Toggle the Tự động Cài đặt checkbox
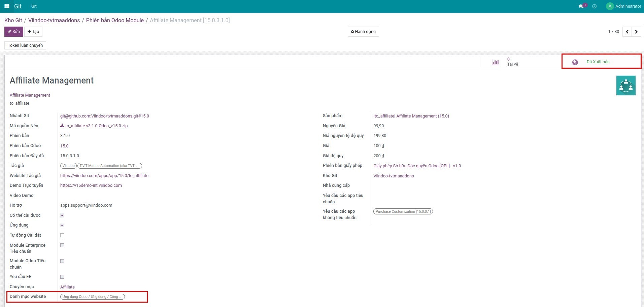644x307 pixels. [62, 235]
